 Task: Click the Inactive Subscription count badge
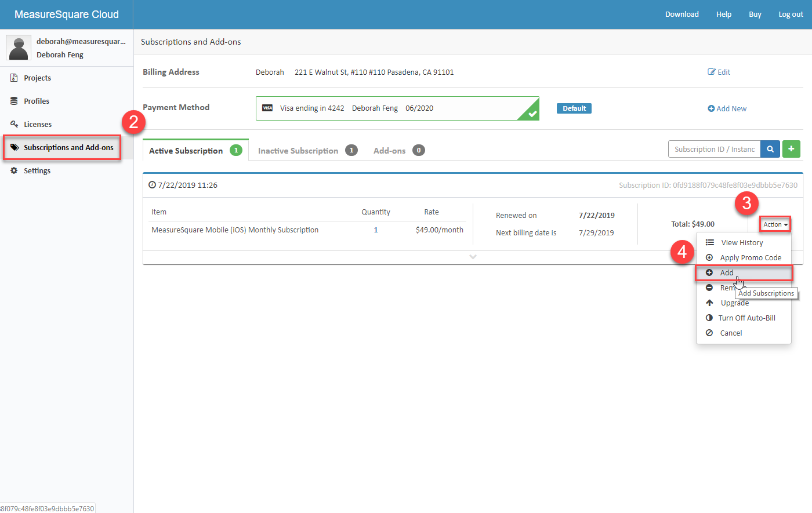coord(351,150)
